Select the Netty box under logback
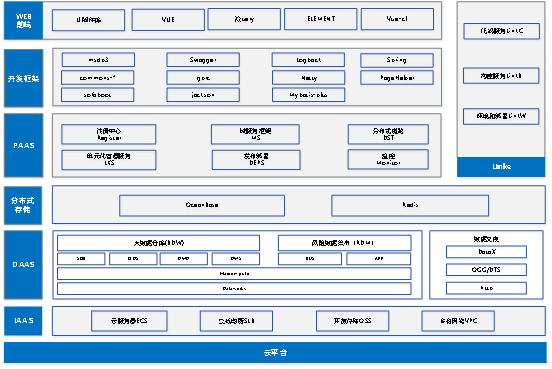This screenshot has width=552, height=369. pos(308,78)
